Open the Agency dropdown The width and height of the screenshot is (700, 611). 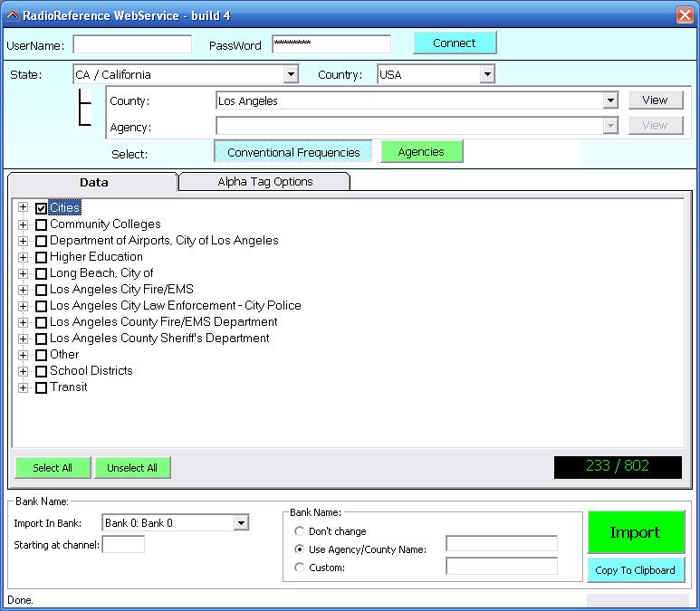[x=610, y=126]
